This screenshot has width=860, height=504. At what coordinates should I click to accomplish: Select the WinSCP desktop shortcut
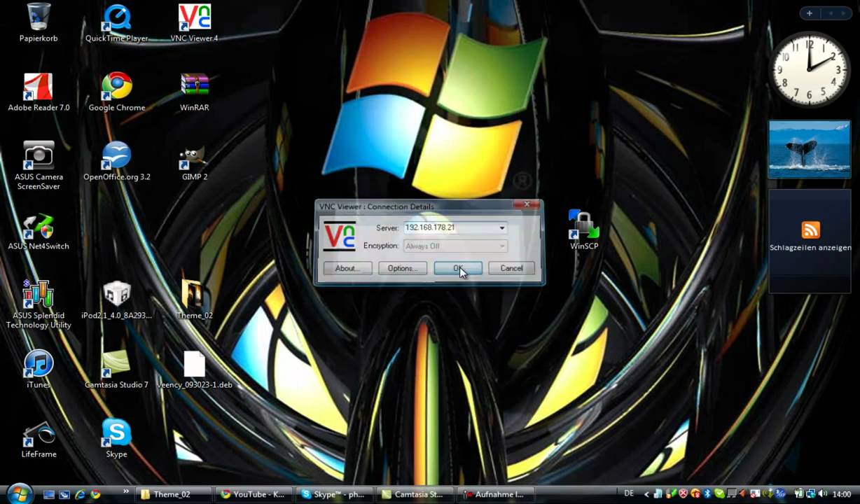[584, 230]
